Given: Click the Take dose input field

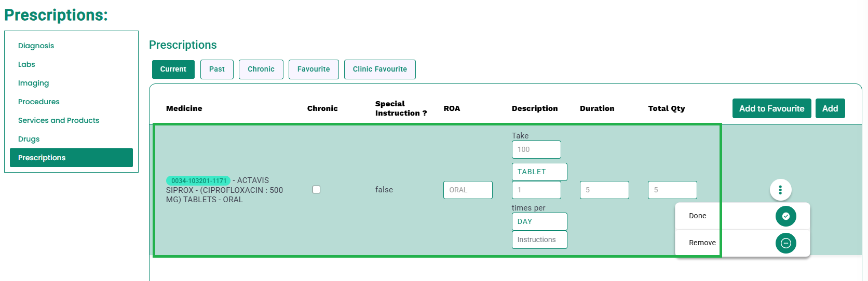Looking at the screenshot, I should click(536, 149).
